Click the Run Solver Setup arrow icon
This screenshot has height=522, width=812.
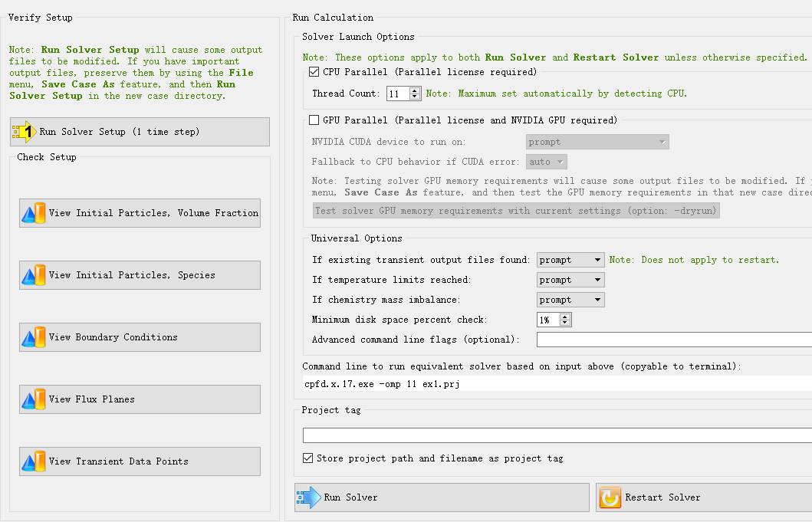pyautogui.click(x=25, y=132)
